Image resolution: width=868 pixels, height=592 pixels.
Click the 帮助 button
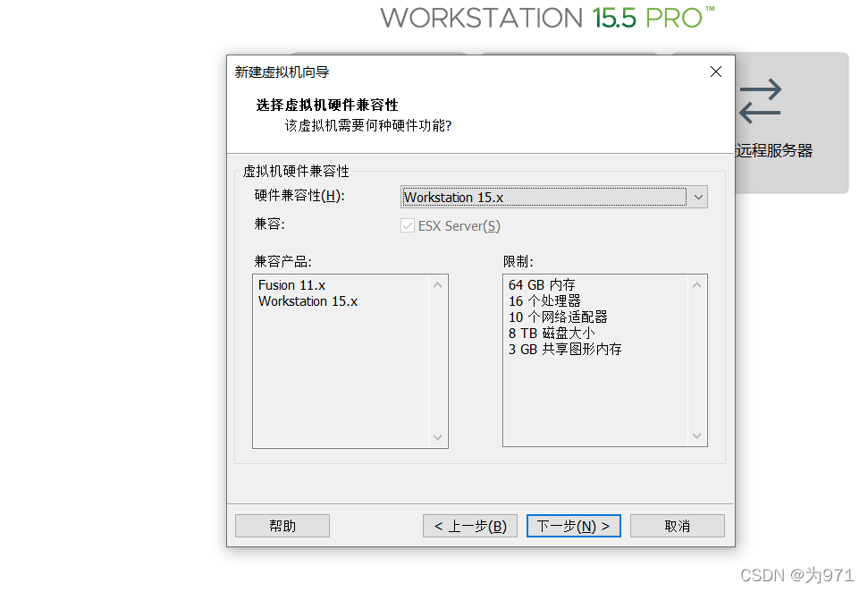282,526
